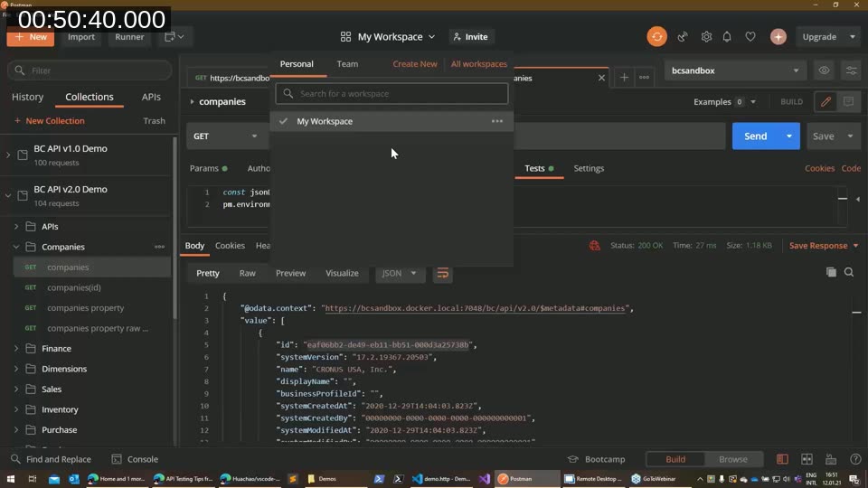Open the Upgrade dropdown arrow
This screenshot has height=488, width=868.
(853, 36)
